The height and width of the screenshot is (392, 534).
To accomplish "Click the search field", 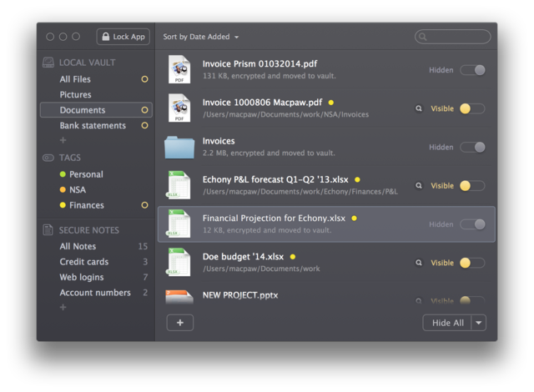I will click(452, 37).
